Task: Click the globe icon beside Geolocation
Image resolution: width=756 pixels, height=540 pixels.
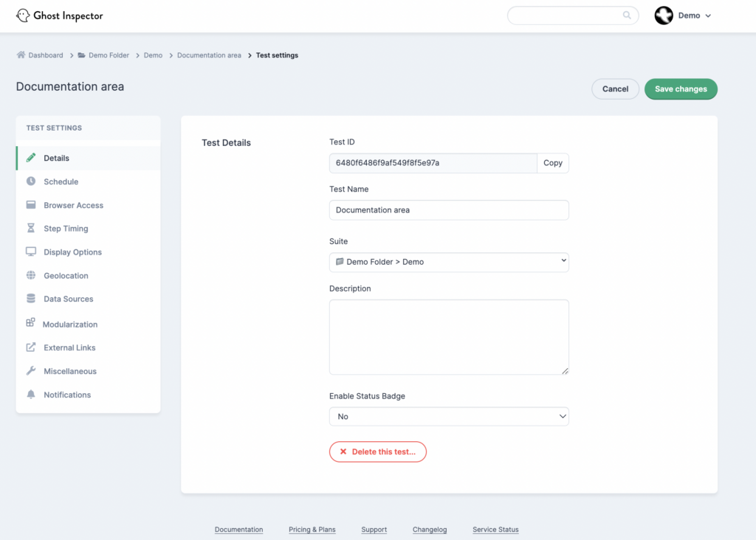Action: [31, 275]
